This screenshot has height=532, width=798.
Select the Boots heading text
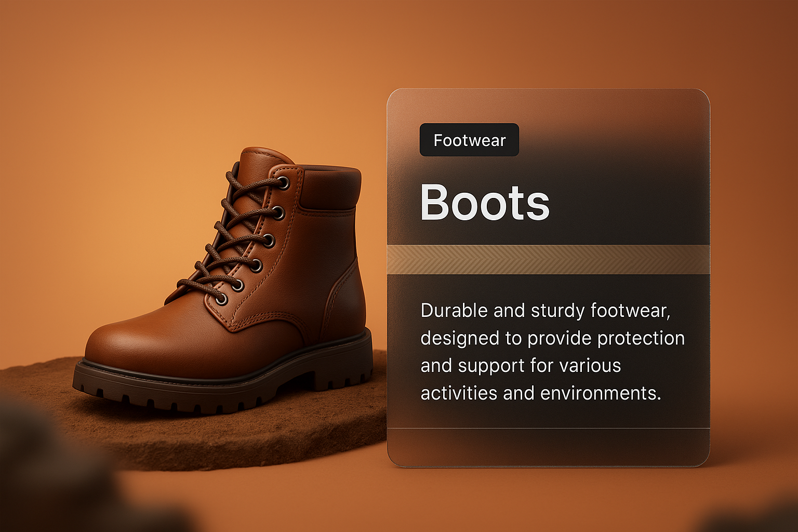click(484, 203)
